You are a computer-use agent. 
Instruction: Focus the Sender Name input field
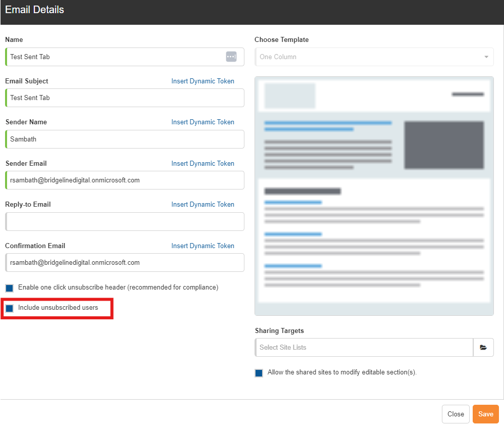click(x=125, y=139)
